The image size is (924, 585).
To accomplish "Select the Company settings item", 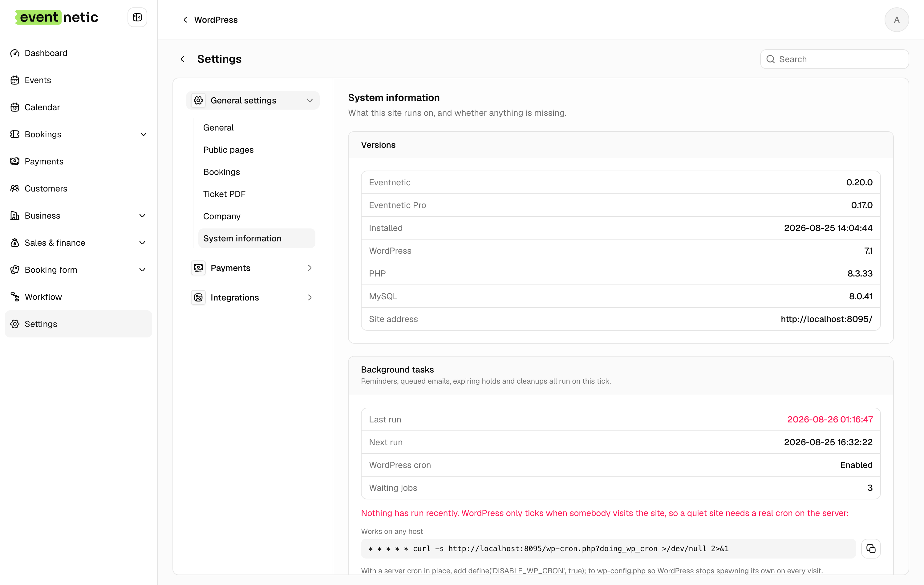I will click(257, 216).
